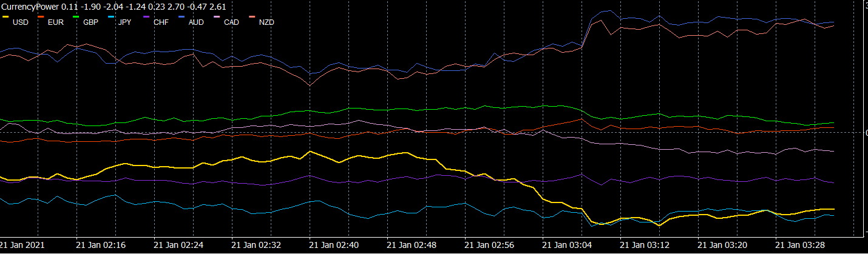Click the 21 Jan 02:16 time label
Image resolution: width=868 pixels, height=254 pixels.
101,246
